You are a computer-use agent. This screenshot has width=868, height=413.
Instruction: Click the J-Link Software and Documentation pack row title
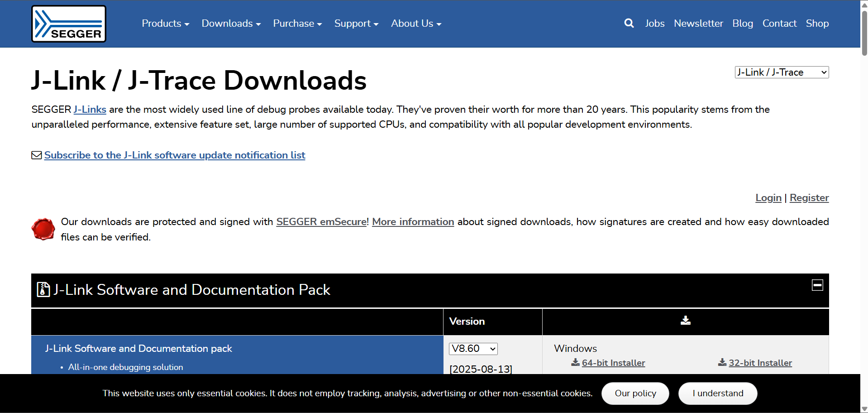pos(138,349)
